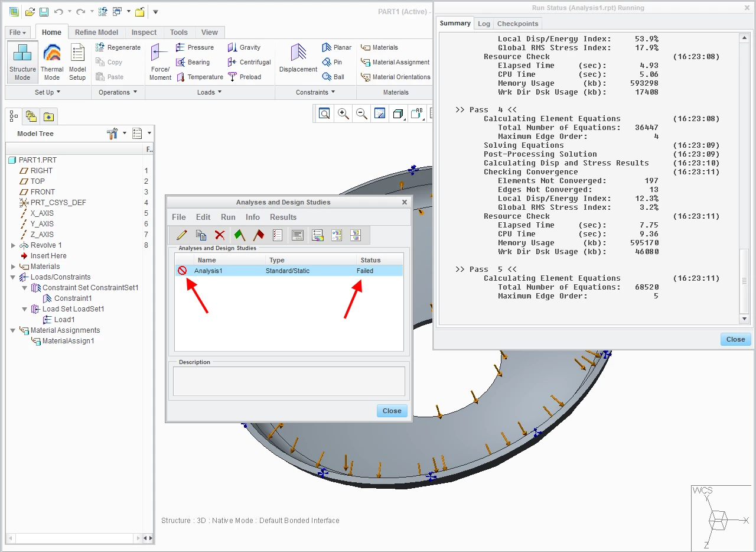The width and height of the screenshot is (756, 552).
Task: Toggle Structure Mode on the ribbon
Action: [x=22, y=61]
